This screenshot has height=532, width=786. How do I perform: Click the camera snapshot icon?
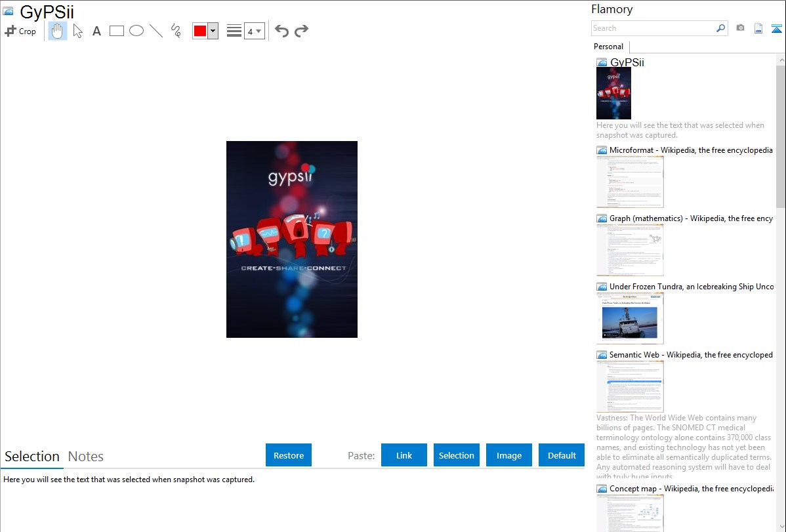[x=740, y=28]
